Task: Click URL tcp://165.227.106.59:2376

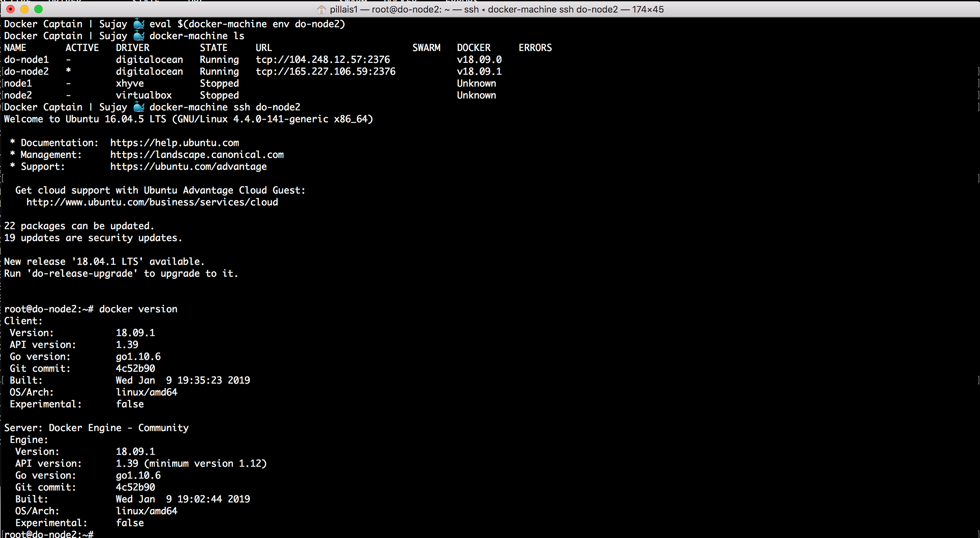Action: 325,71
